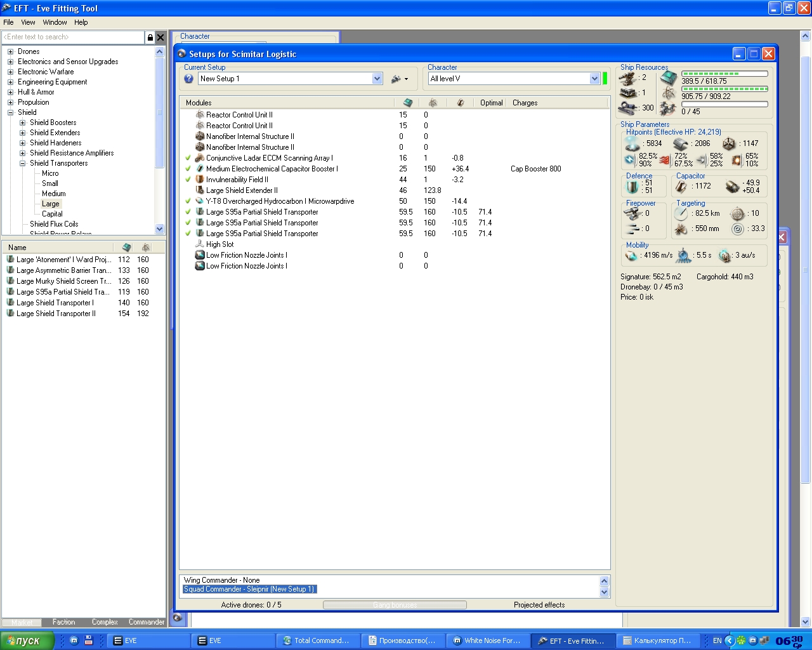Click the Optimal column header

coord(491,102)
